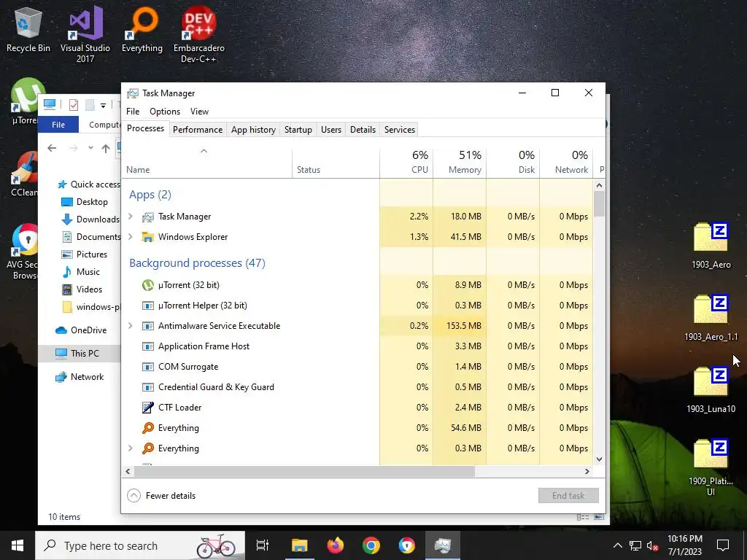The width and height of the screenshot is (747, 560).
Task: Open the Recycle Bin desktop icon
Action: pyautogui.click(x=28, y=31)
